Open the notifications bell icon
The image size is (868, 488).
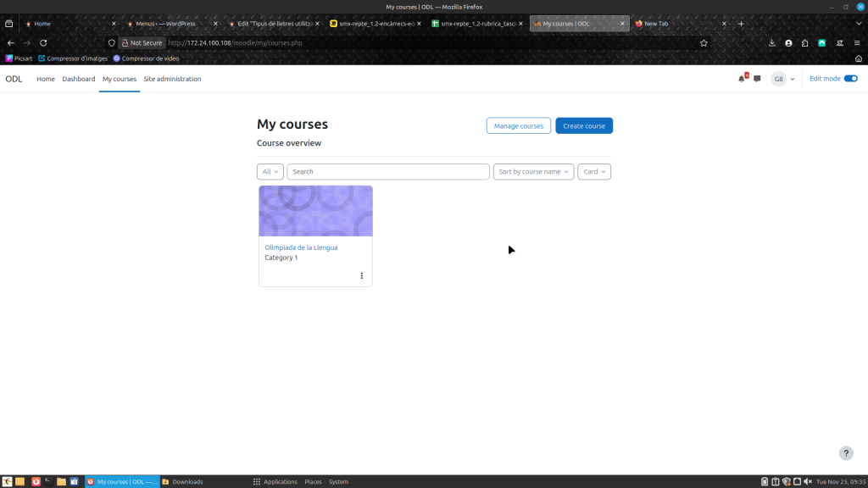point(742,79)
